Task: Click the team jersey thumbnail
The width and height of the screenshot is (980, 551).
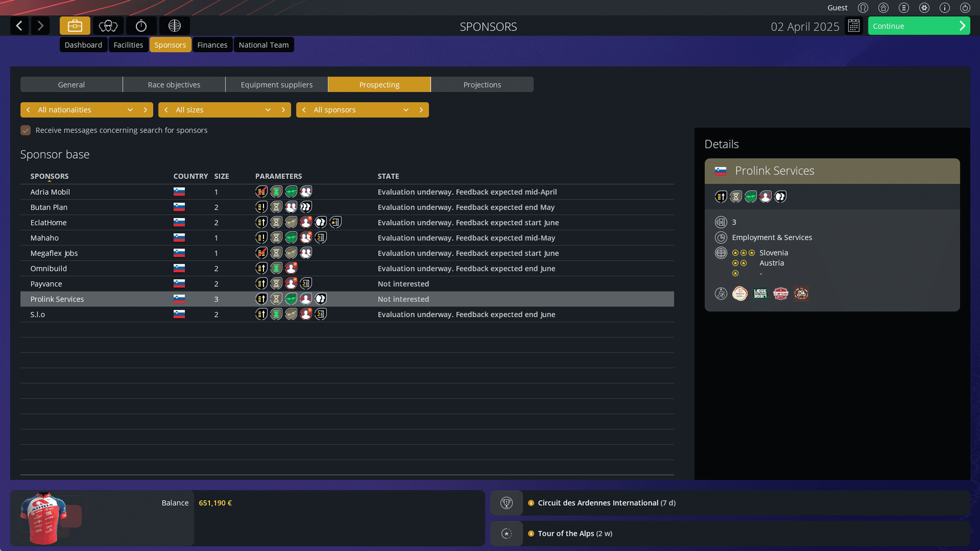Action: (x=44, y=518)
